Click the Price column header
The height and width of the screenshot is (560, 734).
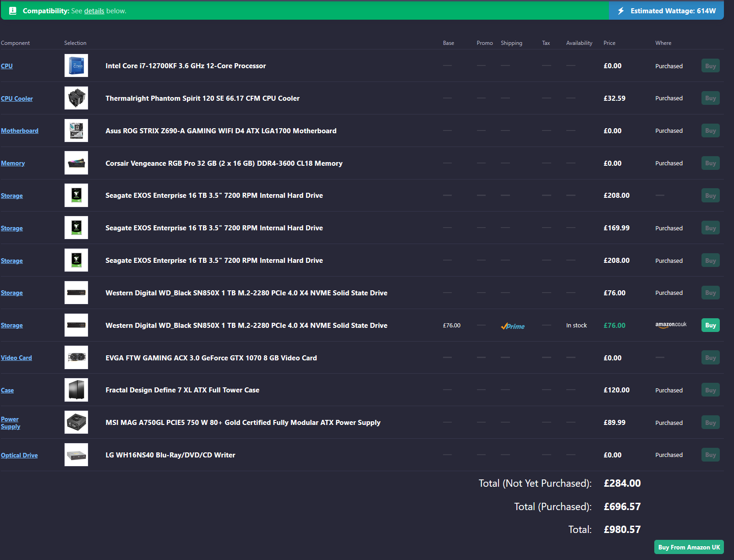tap(609, 43)
